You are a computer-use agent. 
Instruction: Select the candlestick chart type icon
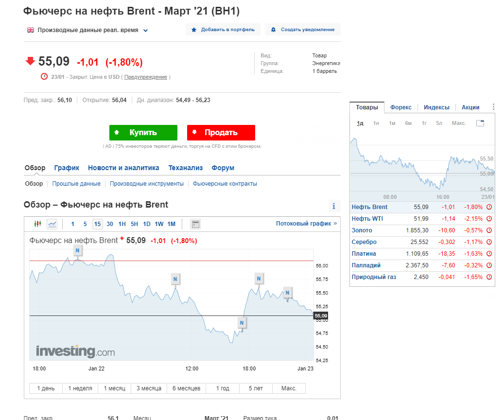(37, 224)
